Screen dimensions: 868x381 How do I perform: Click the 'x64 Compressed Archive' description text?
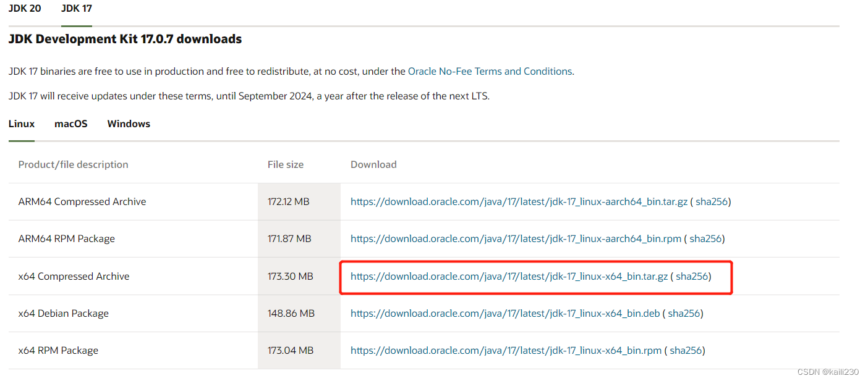tap(74, 276)
